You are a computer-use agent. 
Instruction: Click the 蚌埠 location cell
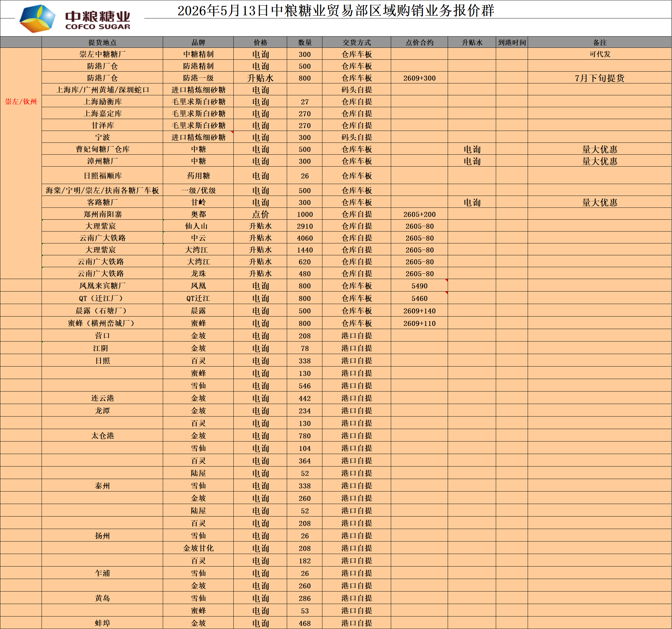point(102,623)
